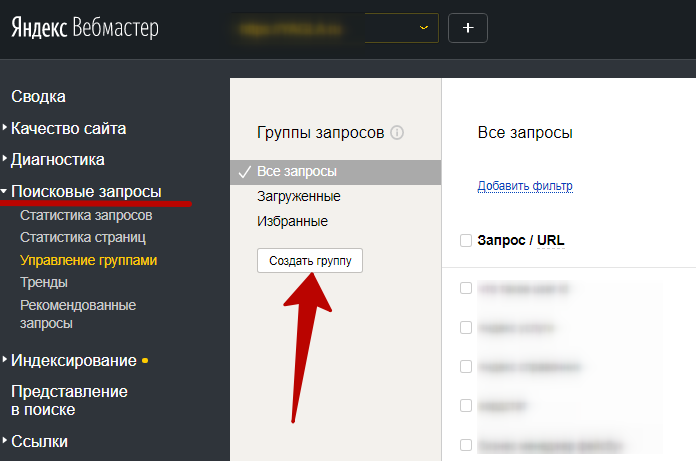Viewport: 696px width, 461px height.
Task: Check the third blurred query row checkbox
Action: pyautogui.click(x=466, y=366)
